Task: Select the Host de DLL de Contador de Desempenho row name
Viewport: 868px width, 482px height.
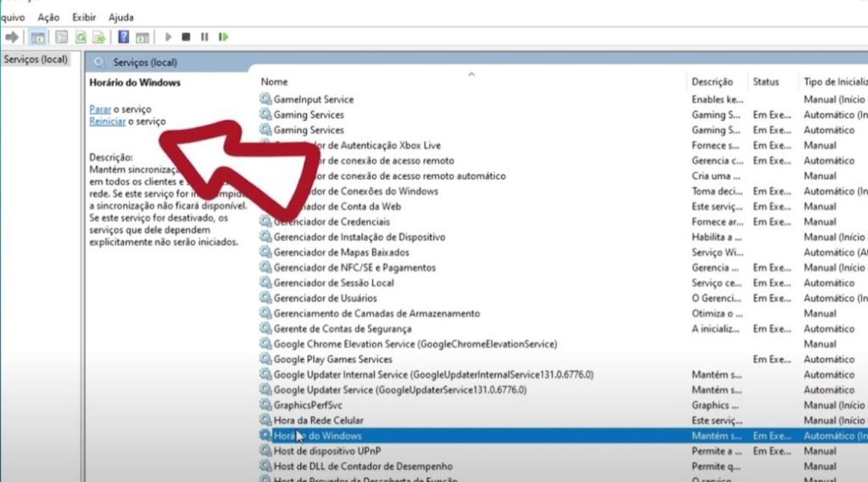Action: pyautogui.click(x=363, y=467)
